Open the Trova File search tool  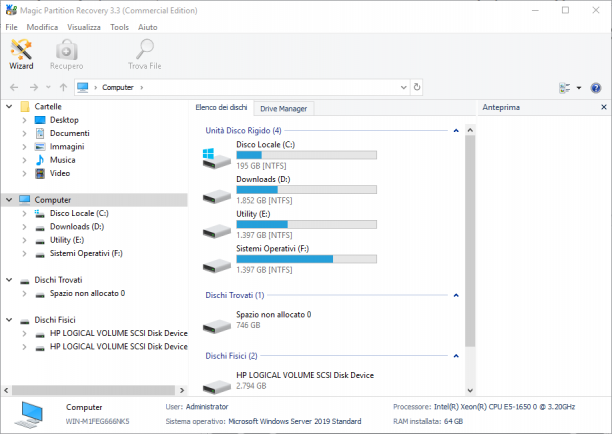click(144, 54)
